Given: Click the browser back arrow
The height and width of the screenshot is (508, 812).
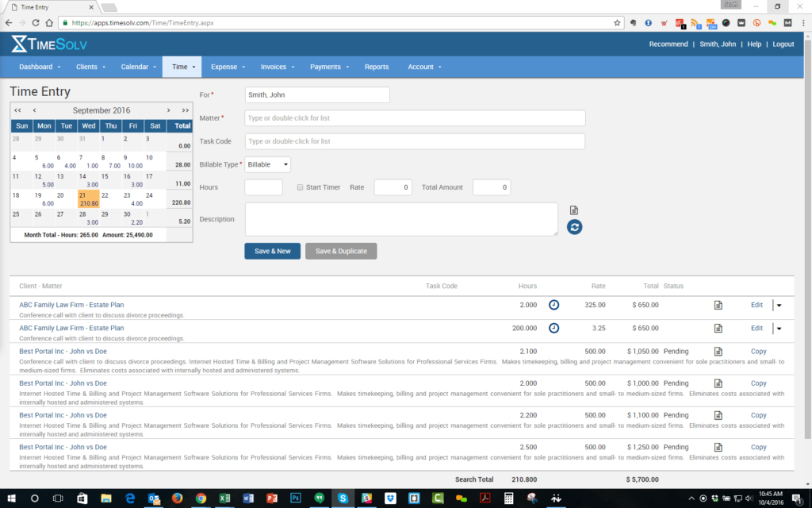Looking at the screenshot, I should (9, 22).
